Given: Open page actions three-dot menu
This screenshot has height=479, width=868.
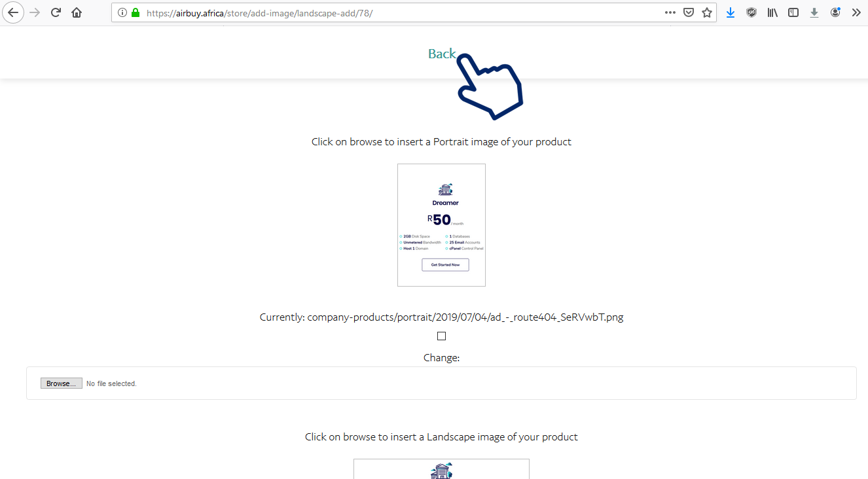Looking at the screenshot, I should (670, 12).
